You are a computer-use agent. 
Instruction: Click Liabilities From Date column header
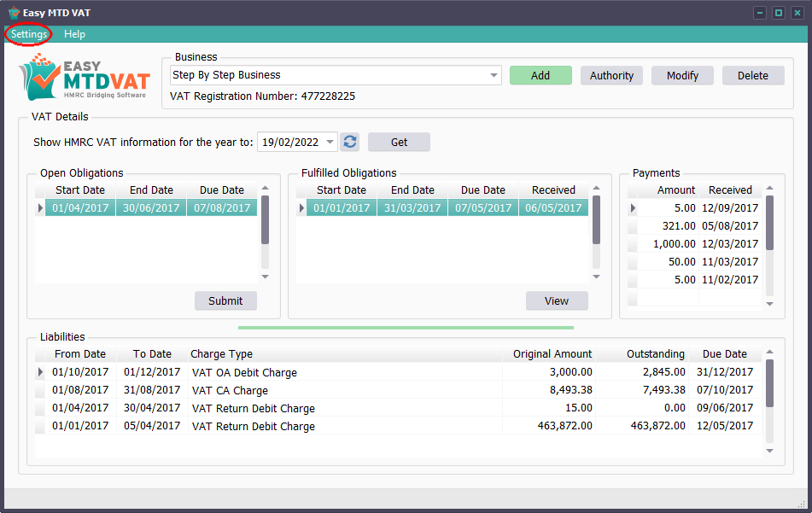click(80, 354)
